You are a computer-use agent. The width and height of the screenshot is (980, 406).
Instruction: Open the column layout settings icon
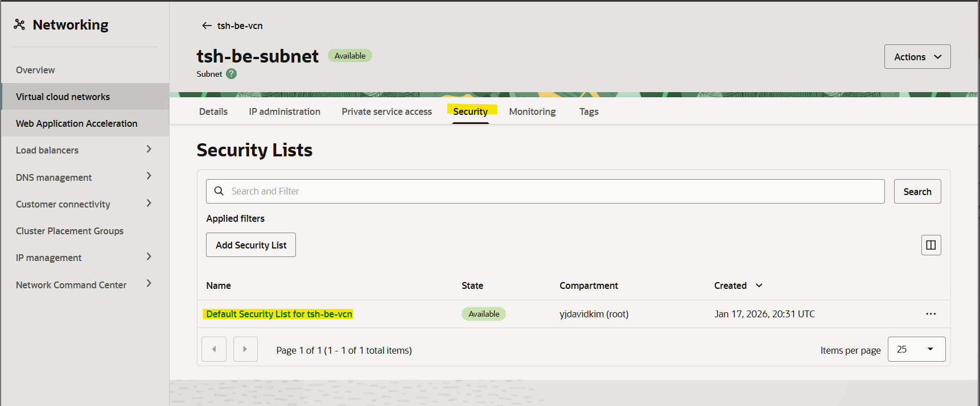coord(930,245)
